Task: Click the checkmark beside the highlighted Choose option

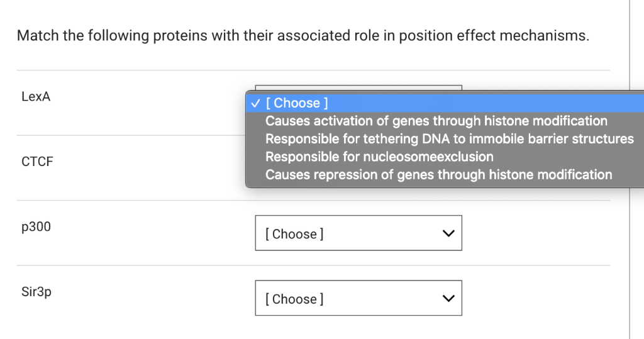Action: pyautogui.click(x=255, y=103)
